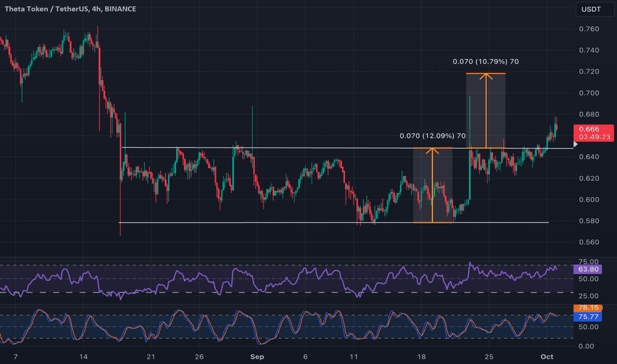The height and width of the screenshot is (364, 617).
Task: Click the 18 date label on the time axis
Action: [x=422, y=357]
